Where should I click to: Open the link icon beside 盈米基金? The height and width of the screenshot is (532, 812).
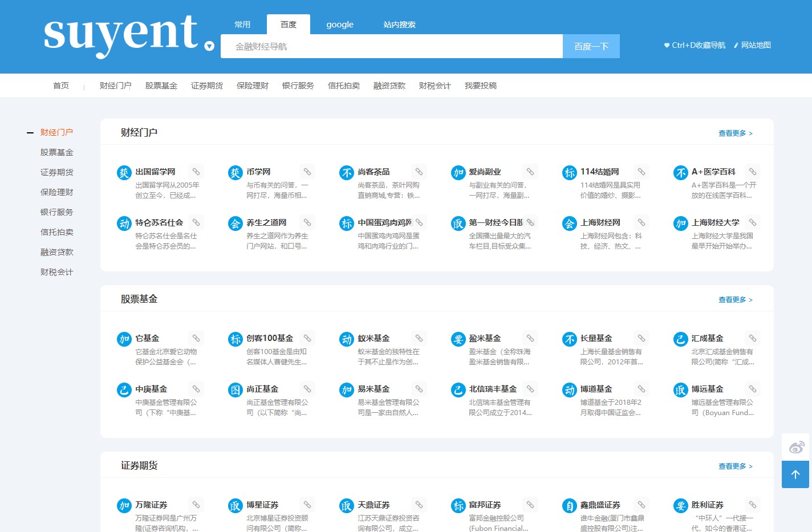tap(530, 338)
